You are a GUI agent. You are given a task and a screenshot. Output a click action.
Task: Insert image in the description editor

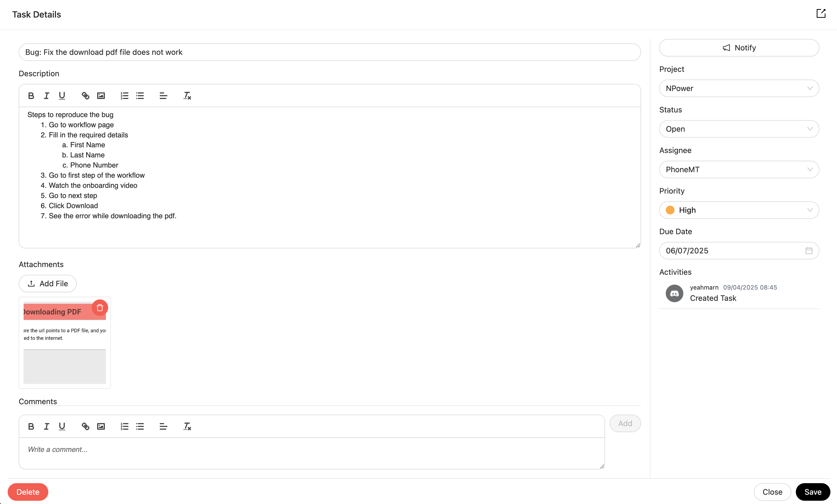click(x=101, y=96)
